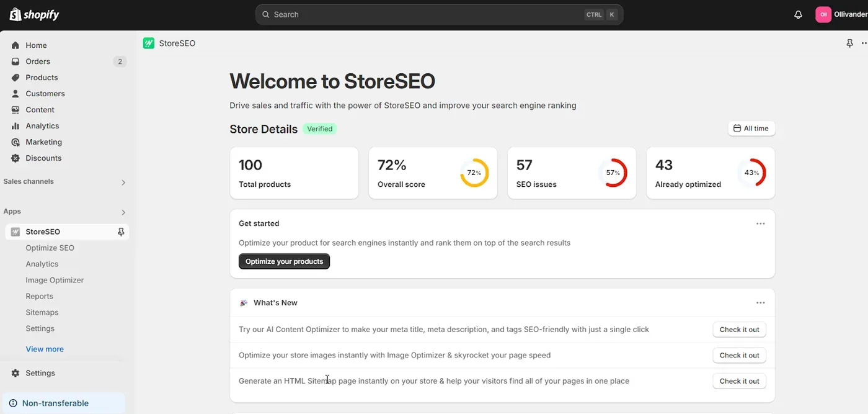Click the pin icon in the app header

[849, 43]
